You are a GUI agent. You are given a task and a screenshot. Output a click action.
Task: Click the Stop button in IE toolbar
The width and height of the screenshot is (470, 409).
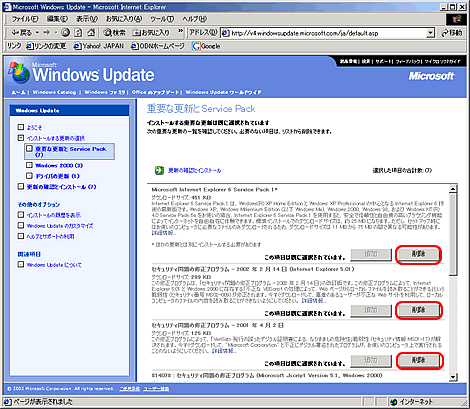click(66, 32)
